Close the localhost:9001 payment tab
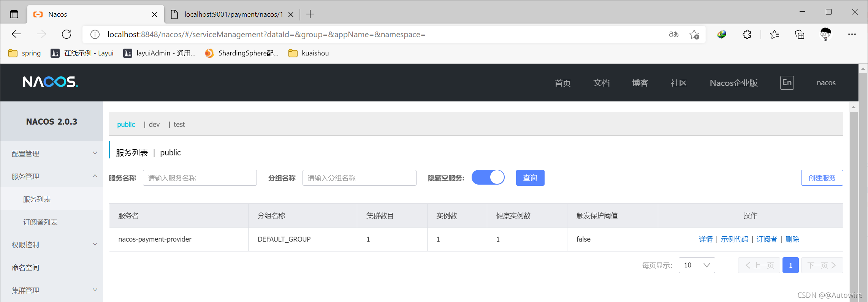 pos(291,14)
